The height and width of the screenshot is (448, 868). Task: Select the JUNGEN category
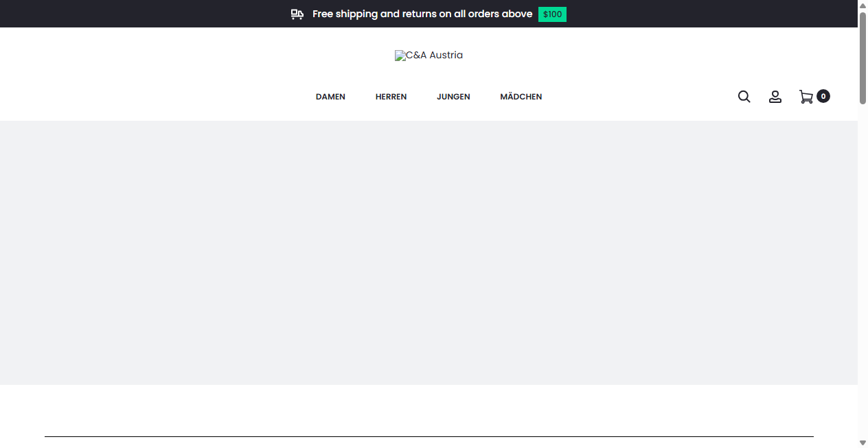(453, 97)
